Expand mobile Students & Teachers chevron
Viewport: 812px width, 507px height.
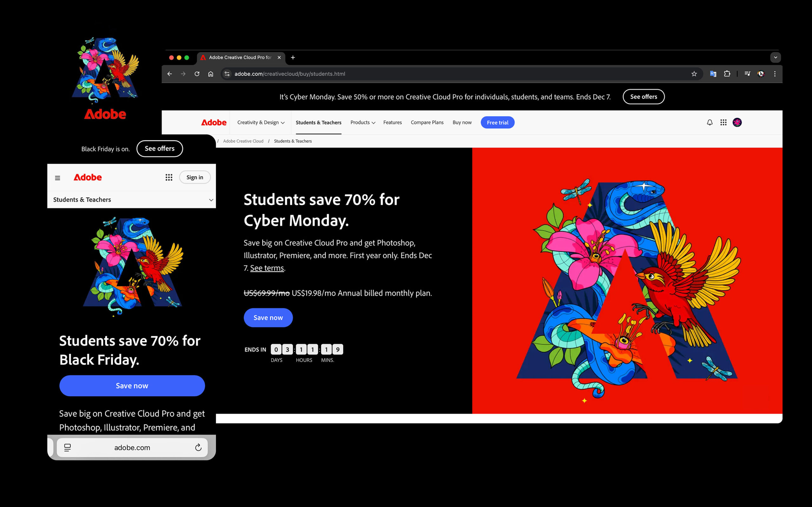211,200
